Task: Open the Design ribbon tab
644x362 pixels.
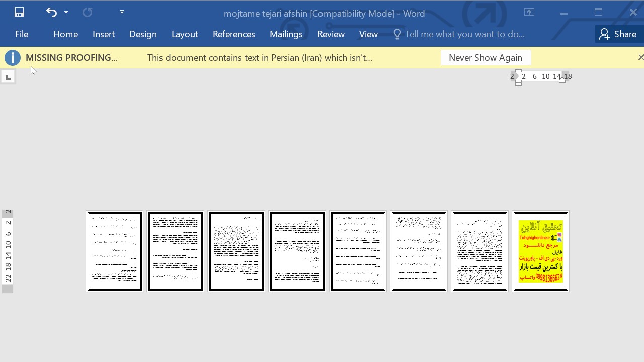Action: (x=143, y=34)
